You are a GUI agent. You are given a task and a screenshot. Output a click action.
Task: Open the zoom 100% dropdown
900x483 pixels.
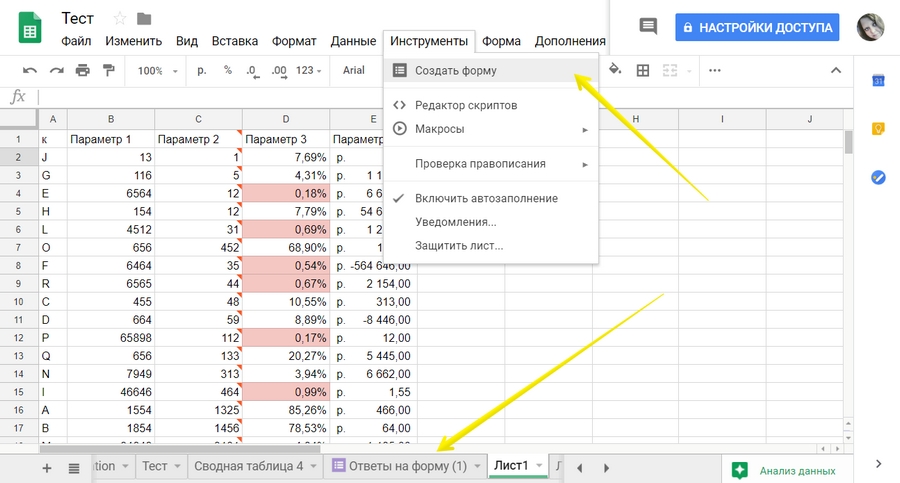(158, 71)
